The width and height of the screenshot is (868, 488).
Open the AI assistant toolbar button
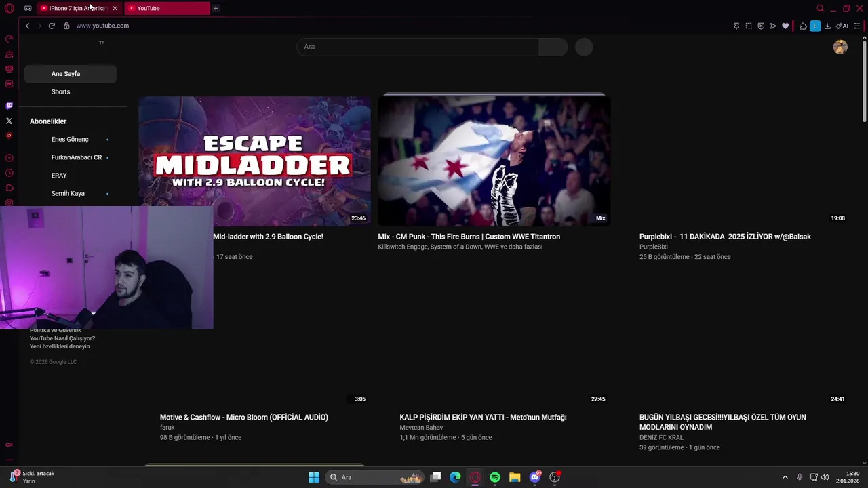tap(842, 26)
